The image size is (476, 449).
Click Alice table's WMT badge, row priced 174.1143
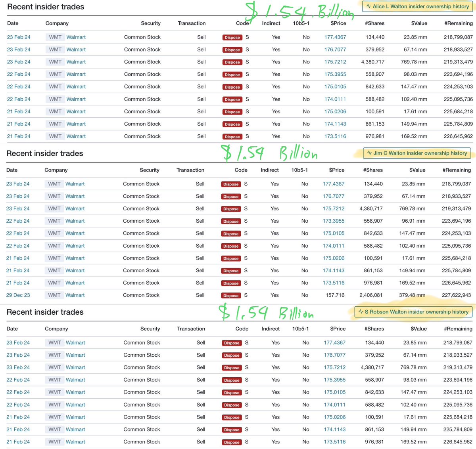point(55,124)
